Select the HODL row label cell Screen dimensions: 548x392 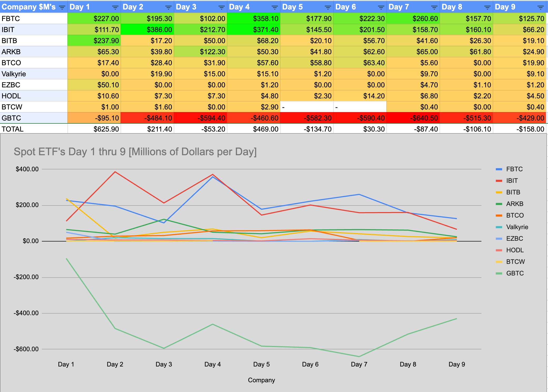click(34, 96)
